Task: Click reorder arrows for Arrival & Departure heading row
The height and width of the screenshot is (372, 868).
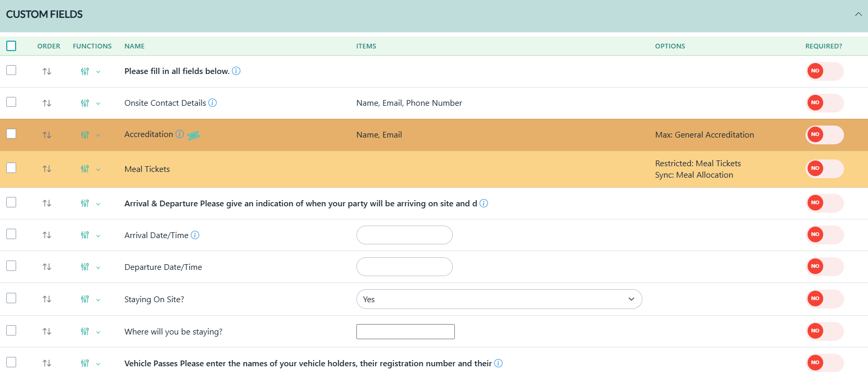Action: point(47,203)
